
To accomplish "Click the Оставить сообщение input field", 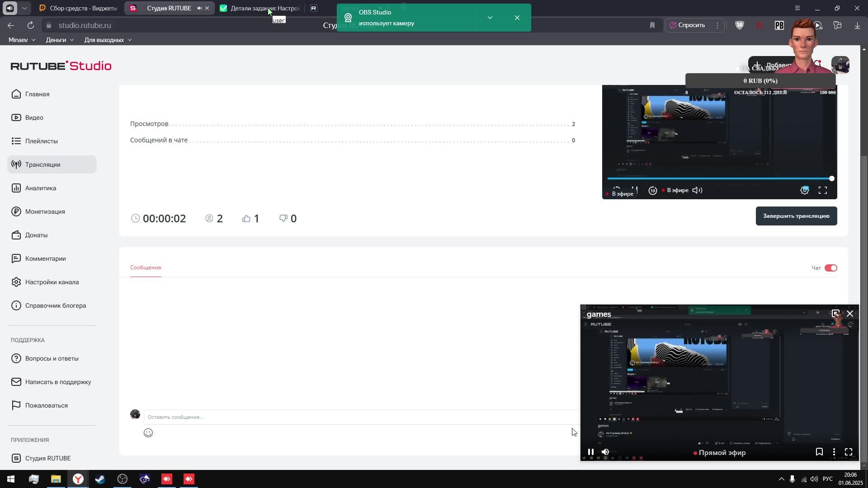I will tap(361, 417).
